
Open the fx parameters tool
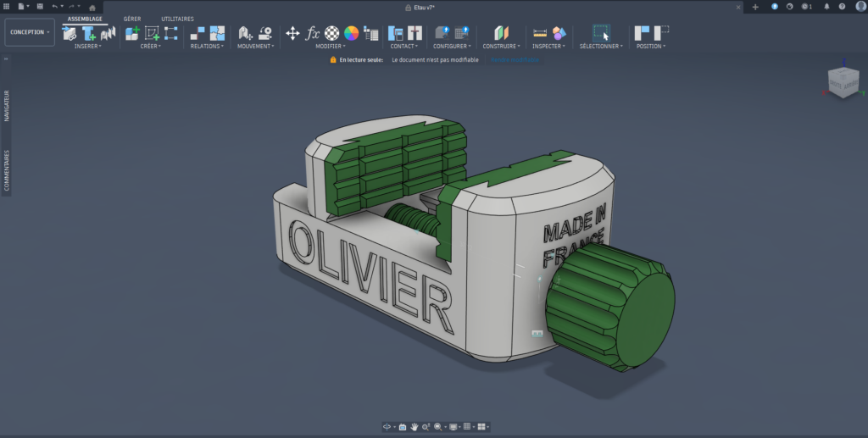313,33
